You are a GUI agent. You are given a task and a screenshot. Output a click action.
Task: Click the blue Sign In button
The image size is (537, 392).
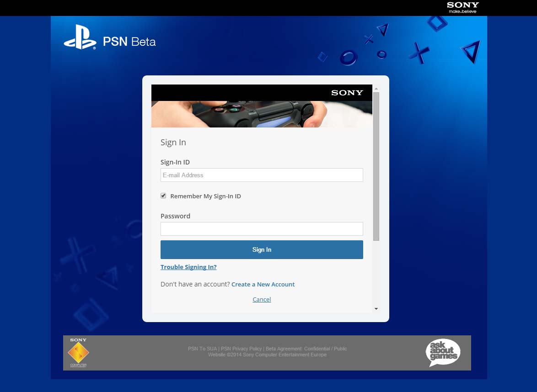[262, 250]
